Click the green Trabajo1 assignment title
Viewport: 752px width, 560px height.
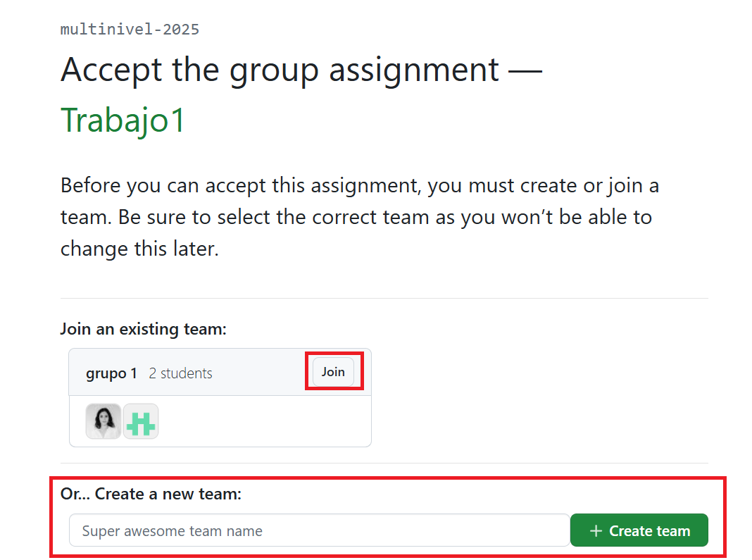coord(123,120)
